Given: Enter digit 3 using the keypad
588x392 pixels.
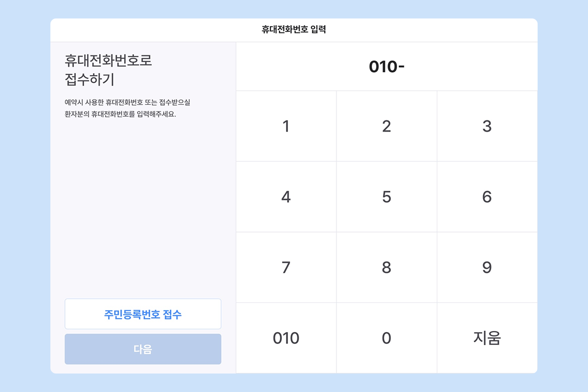Looking at the screenshot, I should 487,126.
